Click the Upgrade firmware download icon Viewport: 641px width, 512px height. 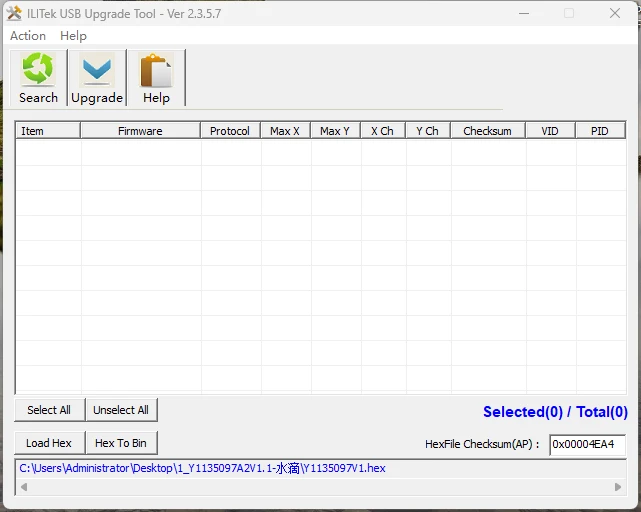97,69
